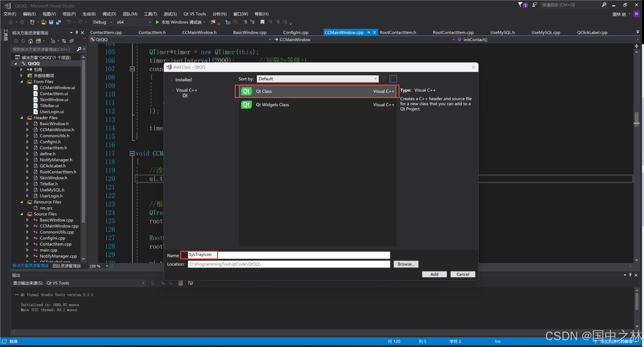This screenshot has height=347, width=644.
Task: Click the quick launch search magnifier icon
Action: click(604, 5)
